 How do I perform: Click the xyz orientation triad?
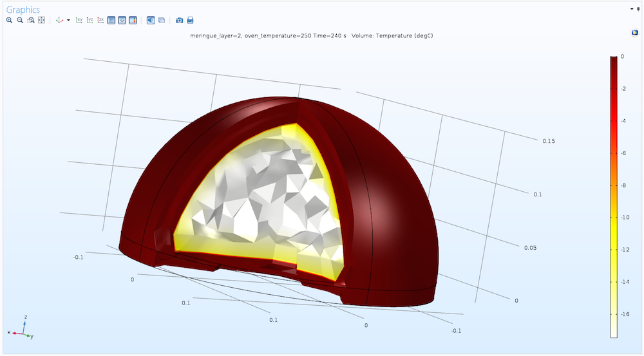[21, 327]
